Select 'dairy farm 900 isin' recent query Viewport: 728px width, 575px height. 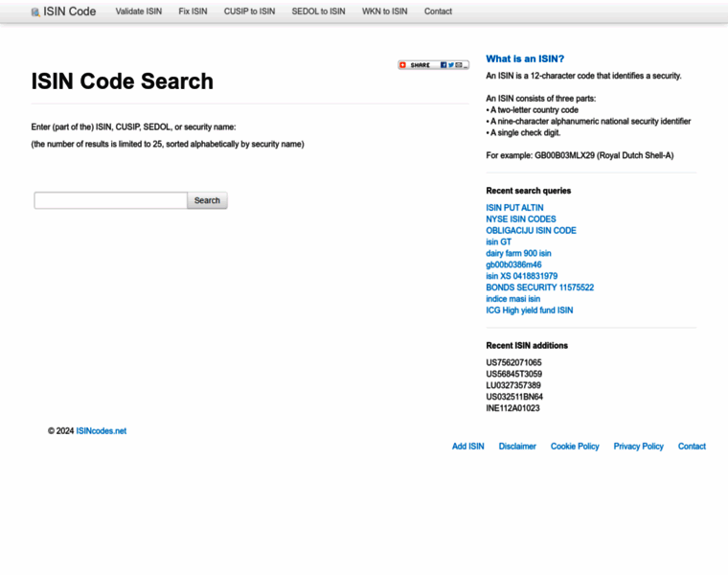tap(518, 253)
